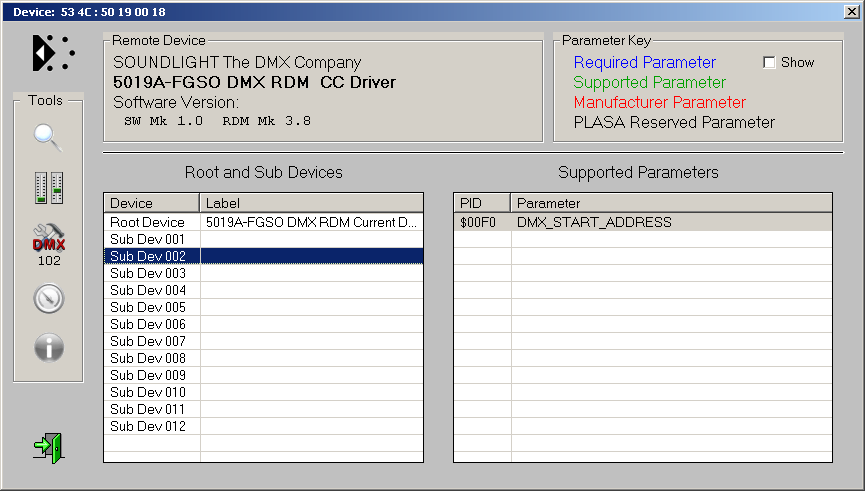The width and height of the screenshot is (865, 491).
Task: Close the device window
Action: pyautogui.click(x=850, y=11)
